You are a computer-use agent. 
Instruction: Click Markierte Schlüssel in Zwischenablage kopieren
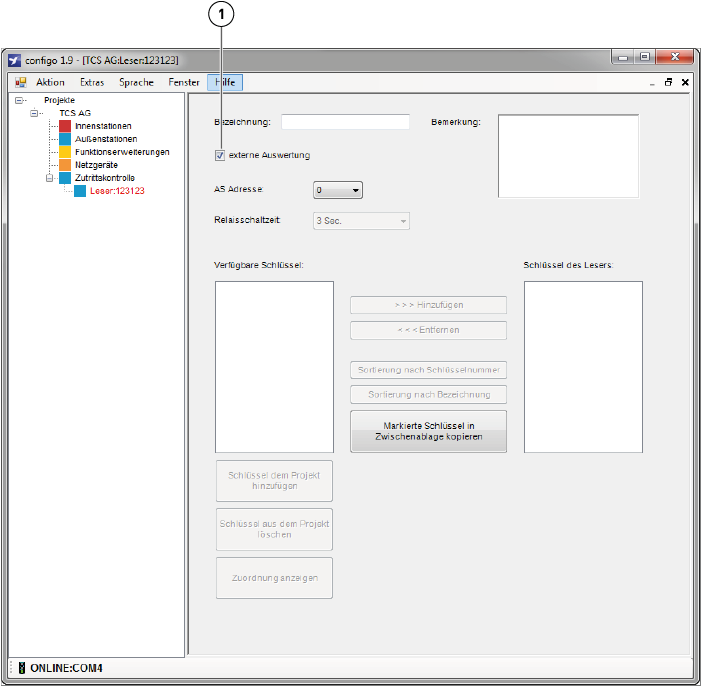click(428, 431)
